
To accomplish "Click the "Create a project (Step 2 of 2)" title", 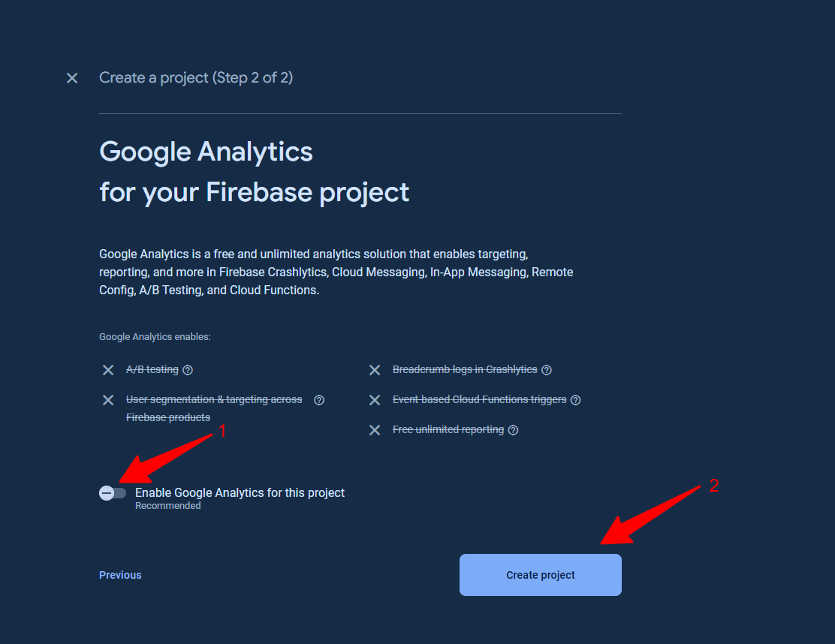I will point(196,78).
